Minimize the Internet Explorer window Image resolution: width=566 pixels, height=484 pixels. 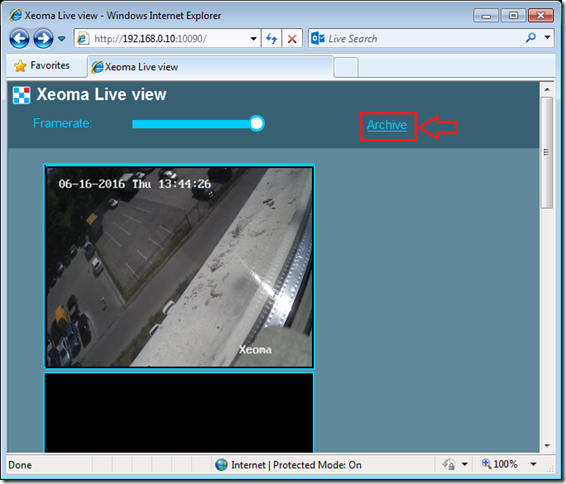coord(486,16)
